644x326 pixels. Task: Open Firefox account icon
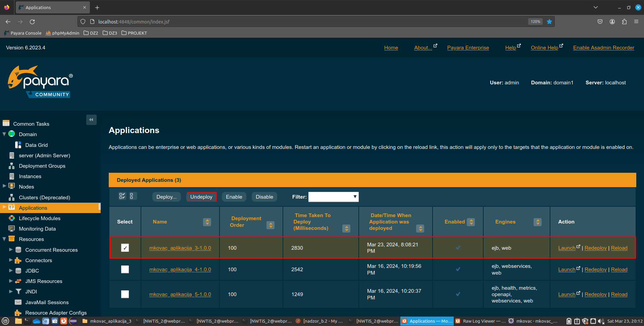612,22
